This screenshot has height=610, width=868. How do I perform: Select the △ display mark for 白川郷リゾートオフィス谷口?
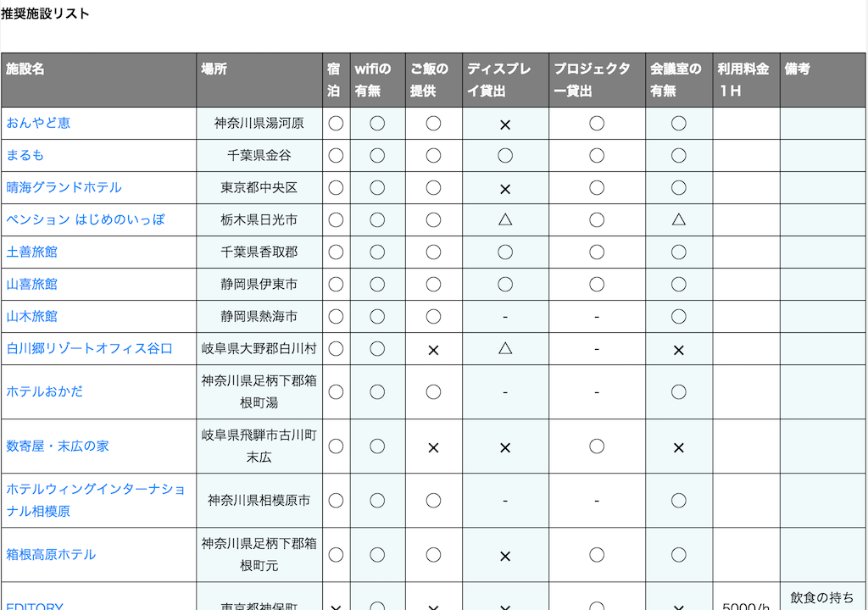tap(504, 348)
